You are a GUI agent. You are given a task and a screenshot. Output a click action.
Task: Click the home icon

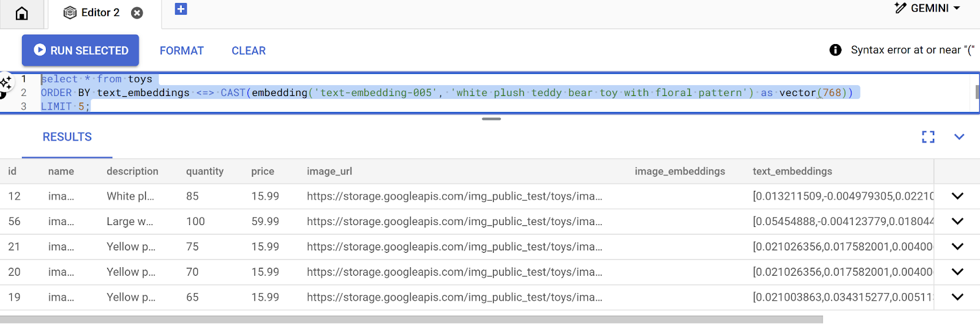[x=21, y=13]
